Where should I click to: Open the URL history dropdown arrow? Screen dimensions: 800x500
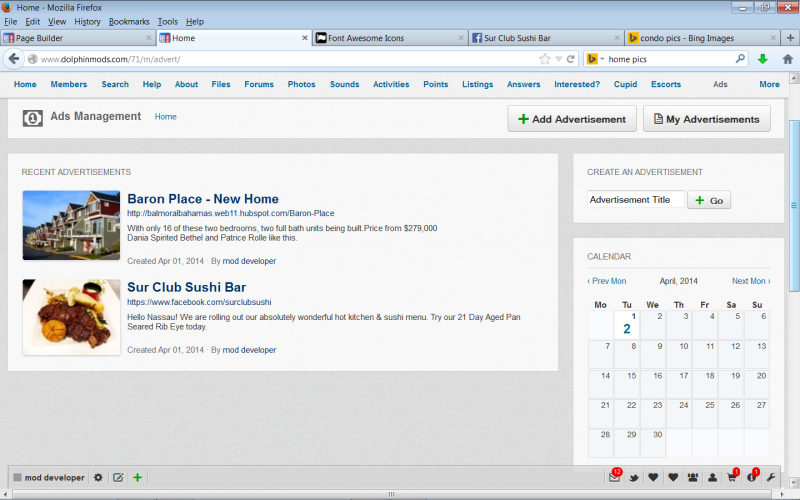pyautogui.click(x=559, y=59)
